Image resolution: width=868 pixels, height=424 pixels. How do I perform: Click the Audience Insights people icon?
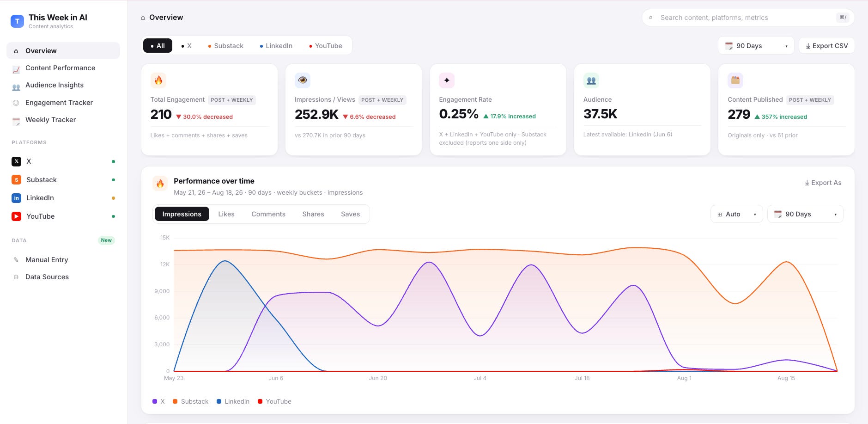click(x=16, y=87)
